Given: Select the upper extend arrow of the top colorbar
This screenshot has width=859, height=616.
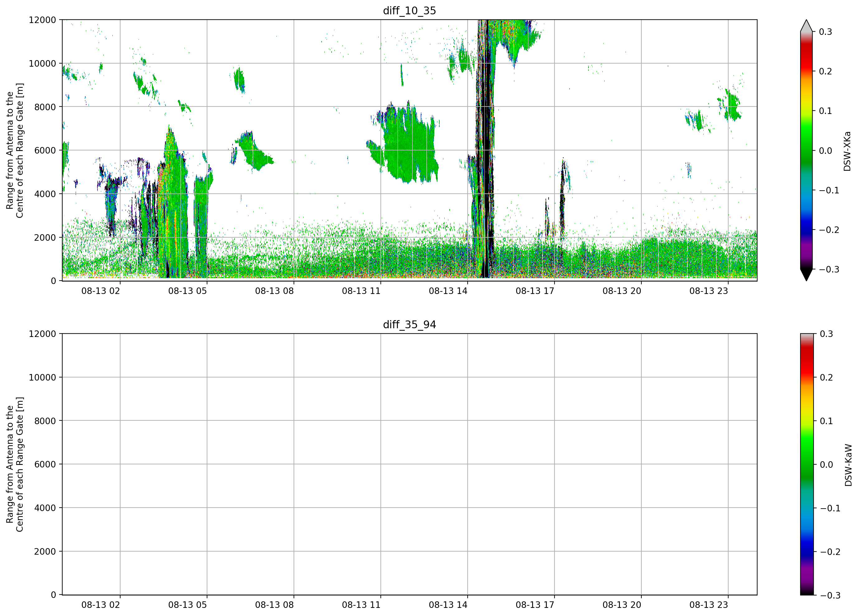Looking at the screenshot, I should click(806, 26).
